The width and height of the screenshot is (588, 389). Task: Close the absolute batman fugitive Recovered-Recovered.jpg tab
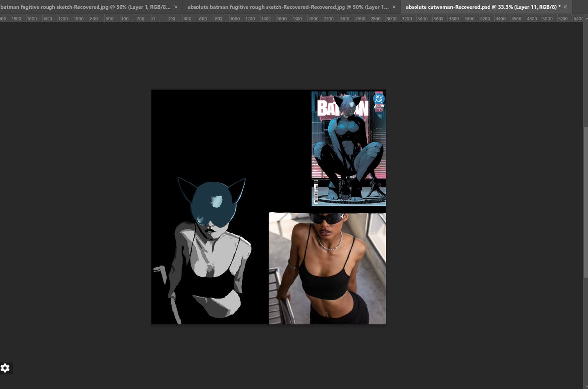(394, 7)
